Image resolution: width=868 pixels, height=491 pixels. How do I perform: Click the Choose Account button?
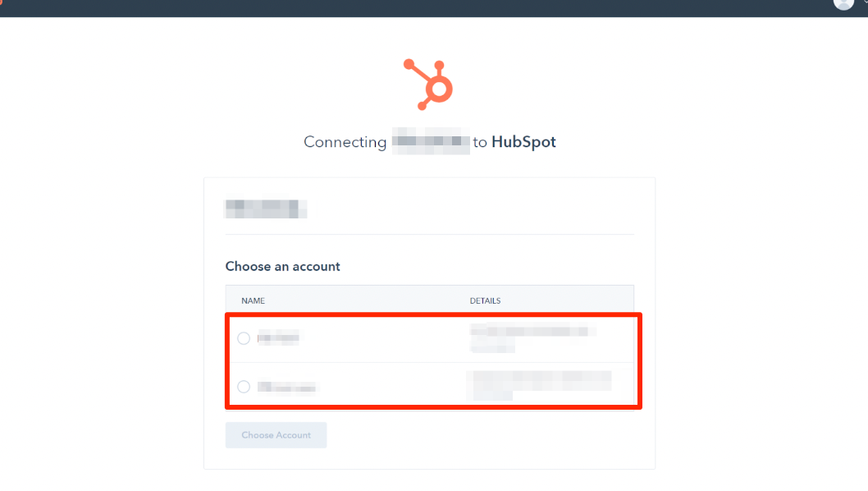[276, 435]
